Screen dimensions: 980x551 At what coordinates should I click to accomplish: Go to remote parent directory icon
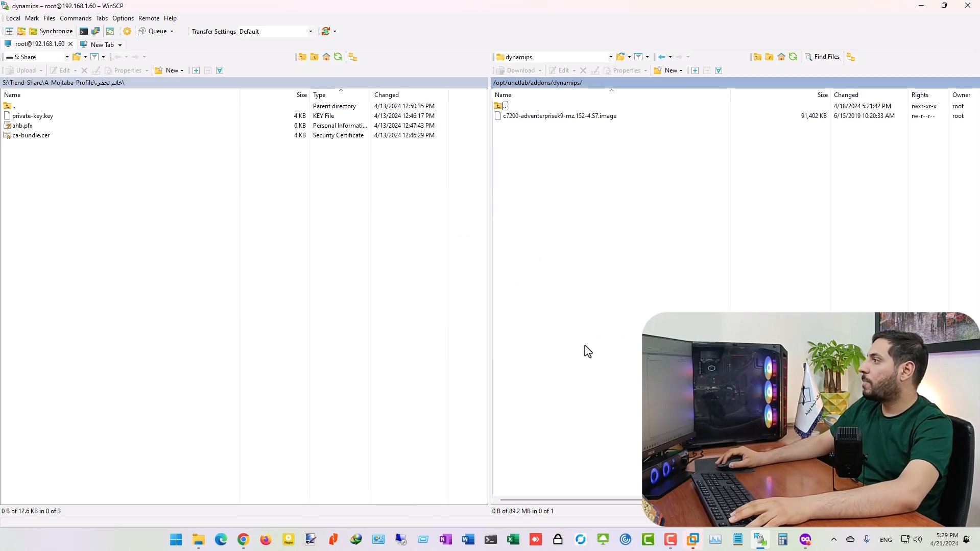[757, 57]
